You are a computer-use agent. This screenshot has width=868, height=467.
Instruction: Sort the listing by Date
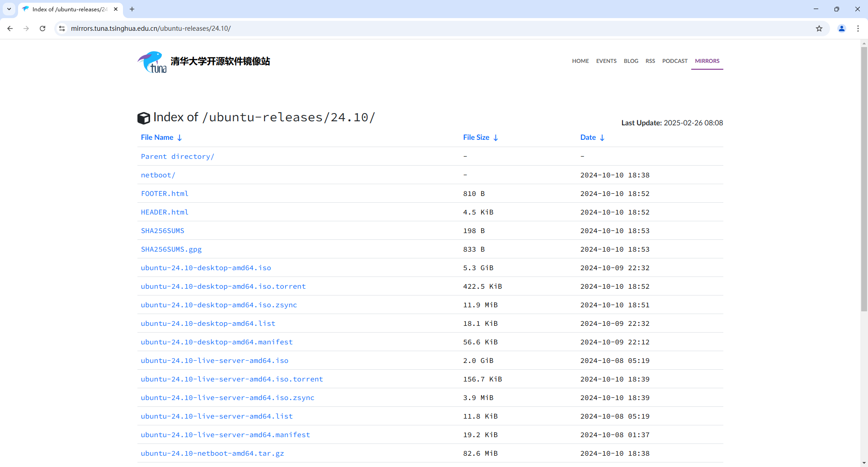pyautogui.click(x=592, y=138)
